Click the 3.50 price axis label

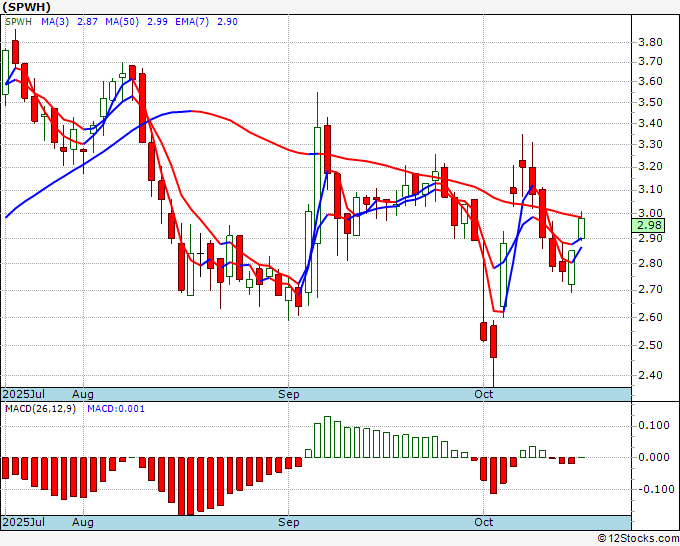pyautogui.click(x=651, y=102)
